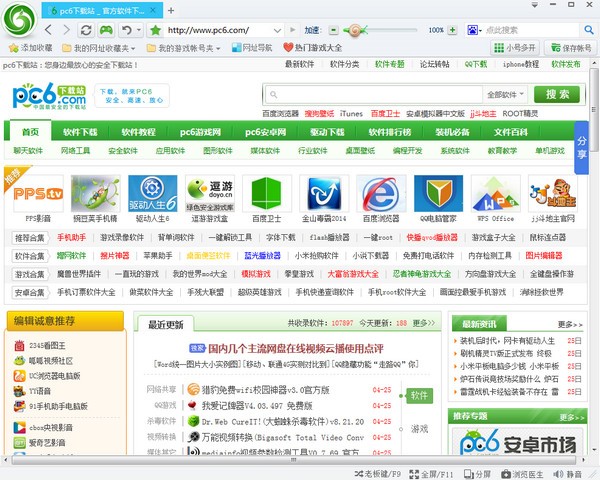The height and width of the screenshot is (480, 600).
Task: Open the 全部软件 category dropdown
Action: [x=505, y=94]
